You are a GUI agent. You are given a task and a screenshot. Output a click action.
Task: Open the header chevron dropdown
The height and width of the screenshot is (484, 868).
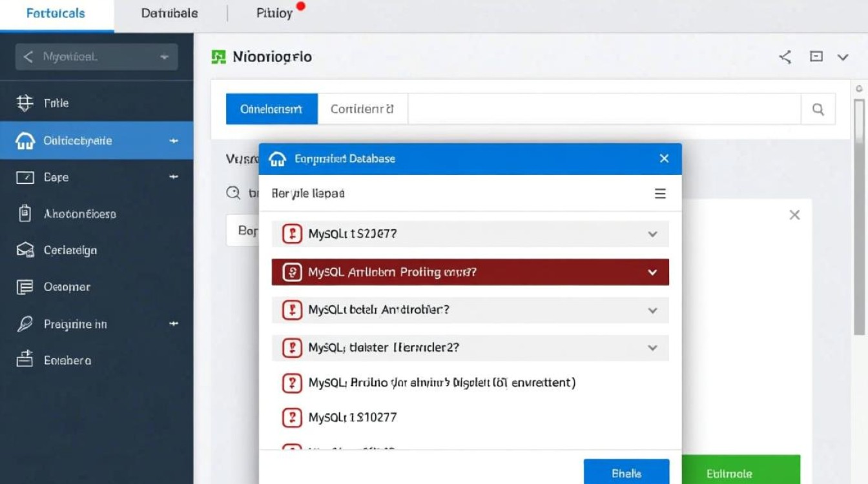click(843, 57)
